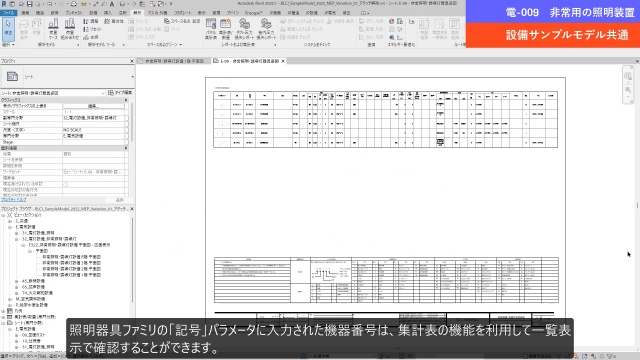
Task: Click the Open folder icon in quick access toolbar
Action: point(21,4)
